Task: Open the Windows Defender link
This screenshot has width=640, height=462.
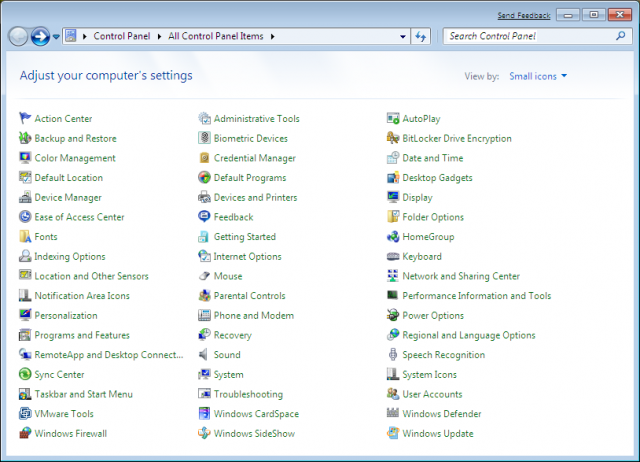Action: coord(442,413)
